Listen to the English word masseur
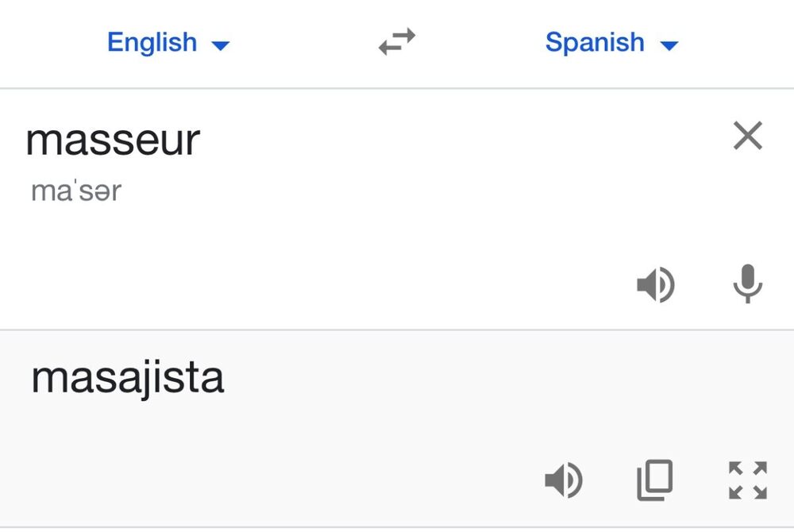Viewport: 794px width, 532px height. tap(656, 285)
